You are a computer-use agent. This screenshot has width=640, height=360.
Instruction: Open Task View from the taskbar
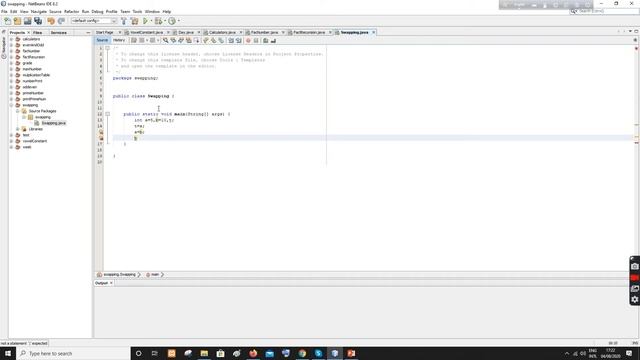point(155,353)
